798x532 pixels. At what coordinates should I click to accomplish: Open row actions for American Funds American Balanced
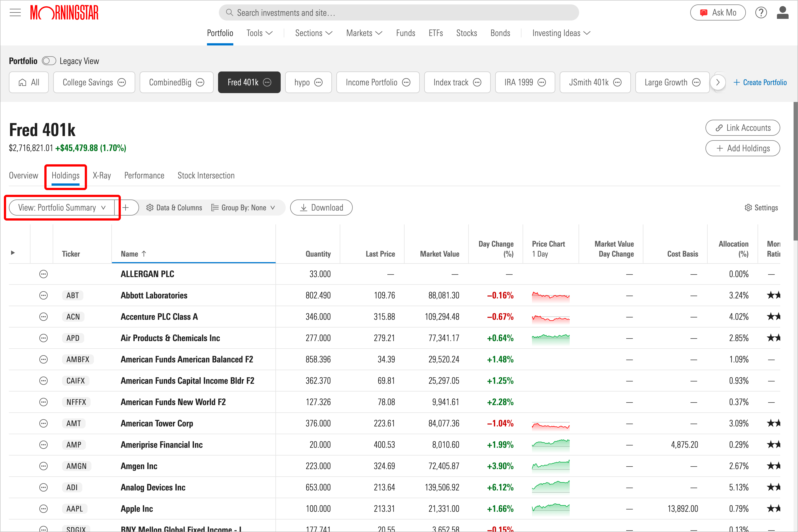click(44, 360)
